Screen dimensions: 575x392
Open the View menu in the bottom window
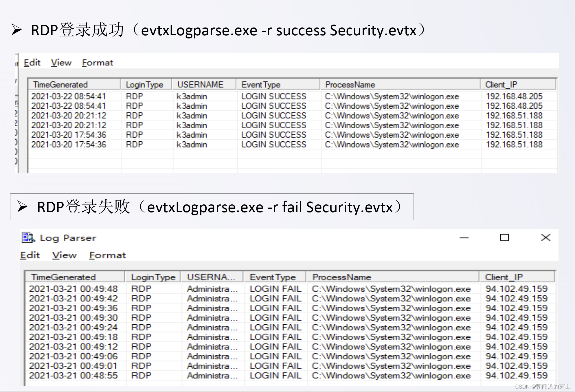click(64, 255)
